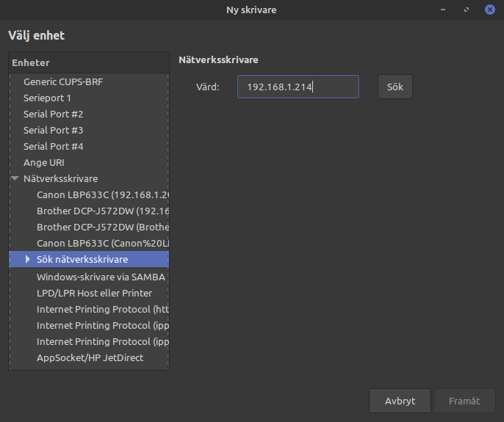Click the Enheter column header
Image resolution: width=504 pixels, height=422 pixels.
coord(88,63)
